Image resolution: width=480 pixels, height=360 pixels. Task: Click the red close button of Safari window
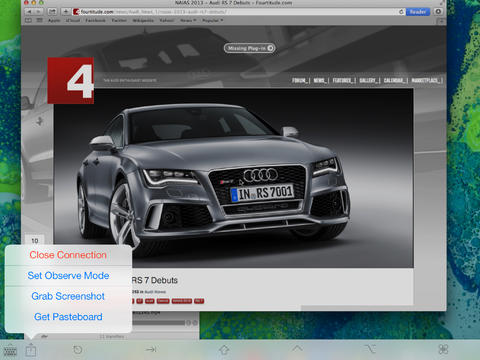[26, 2]
